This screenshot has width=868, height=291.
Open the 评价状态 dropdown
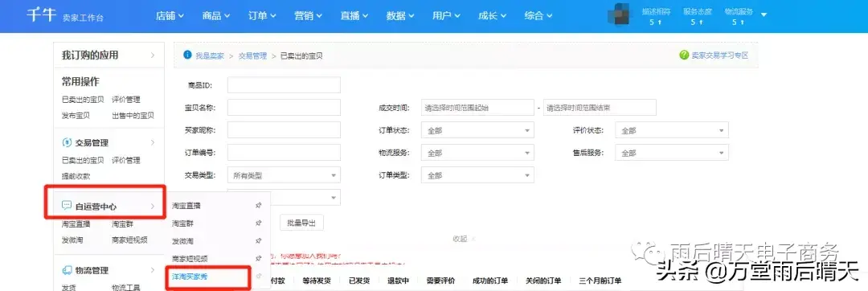coord(671,130)
